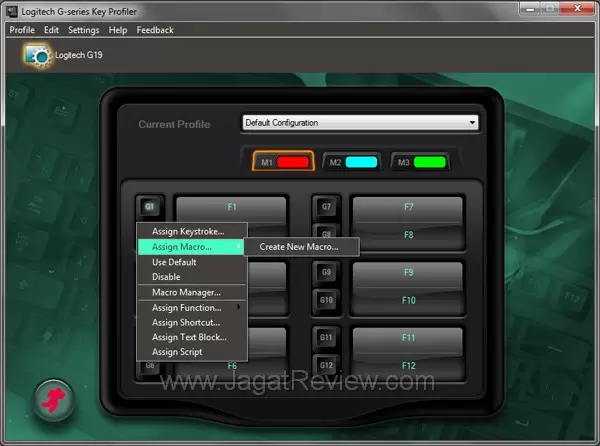Viewport: 600px width, 446px height.
Task: Open Macro Manager from context menu
Action: 192,292
